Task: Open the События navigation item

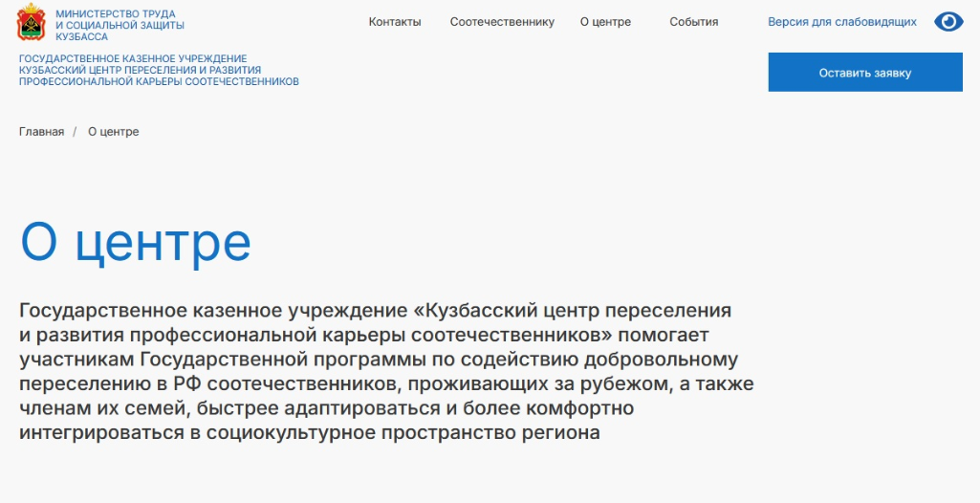Action: pos(693,22)
